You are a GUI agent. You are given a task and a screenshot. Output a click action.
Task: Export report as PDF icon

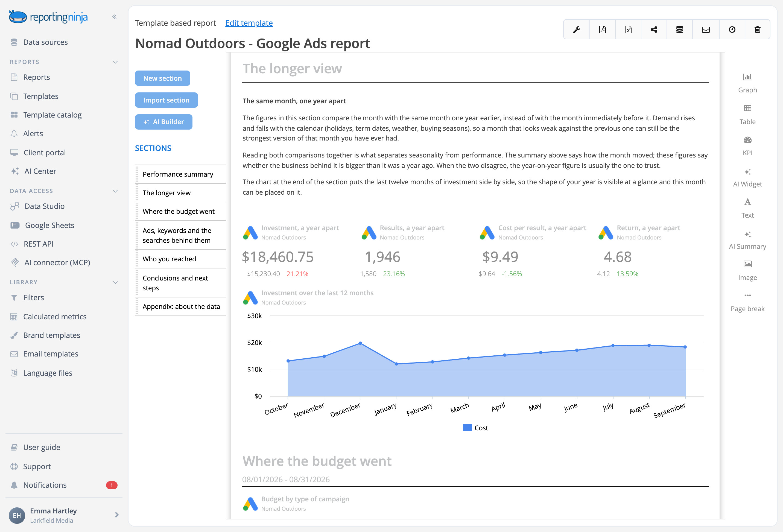[x=602, y=30]
